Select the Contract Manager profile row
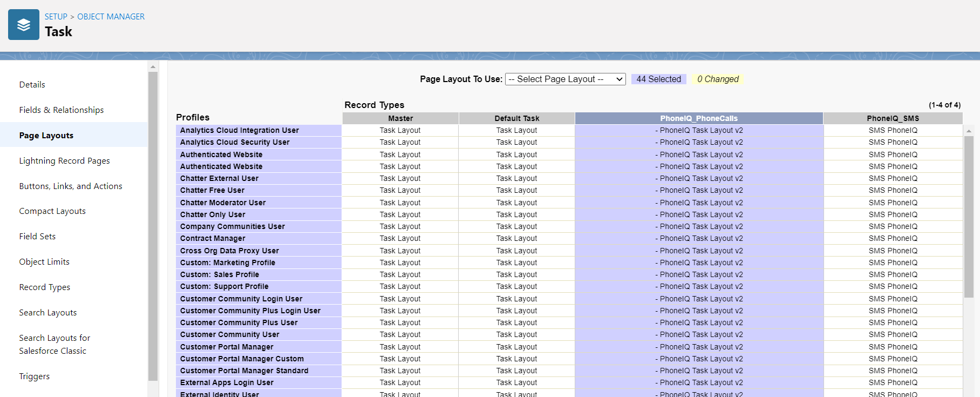 tap(213, 239)
